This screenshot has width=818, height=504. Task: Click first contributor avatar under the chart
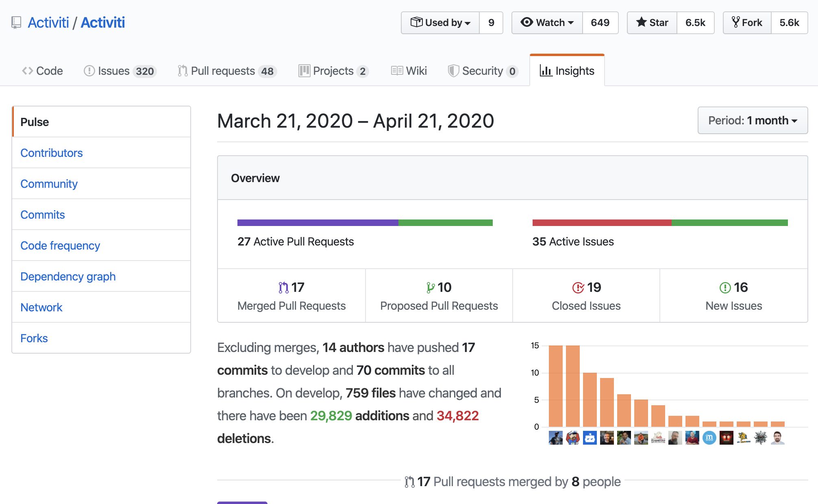click(555, 438)
